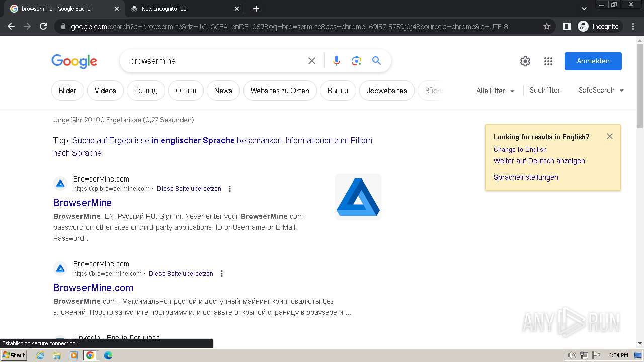Screen dimensions: 644x362
Task: Open File Explorer folder taskbar icon
Action: coord(57,355)
